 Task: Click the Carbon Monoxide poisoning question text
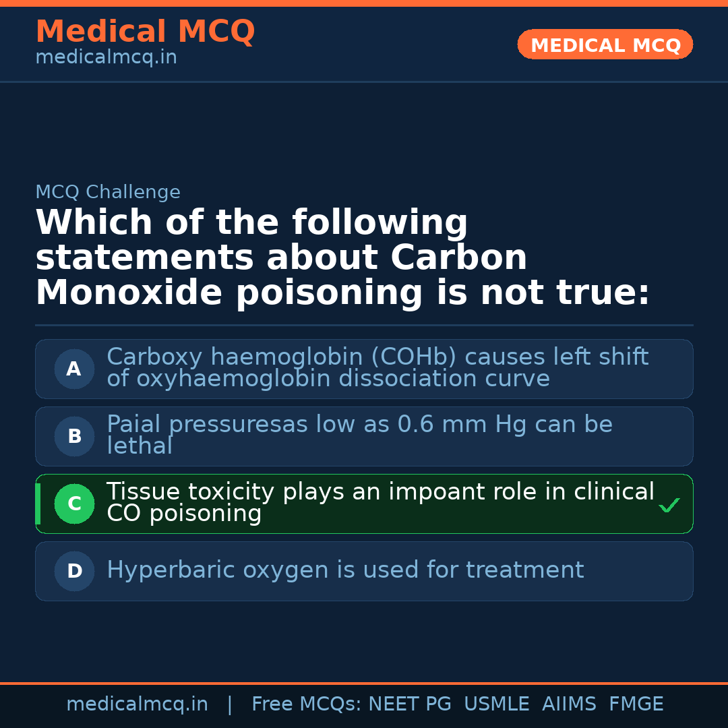(342, 258)
